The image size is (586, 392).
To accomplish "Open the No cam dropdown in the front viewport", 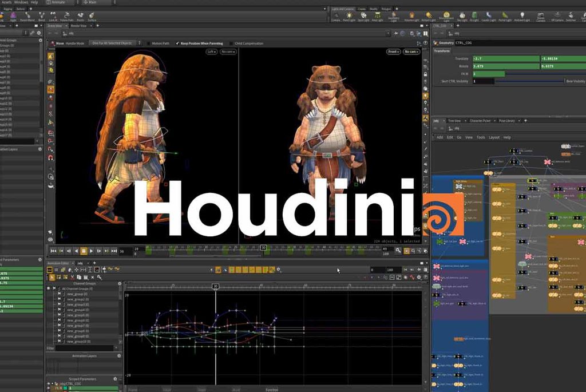I will (411, 52).
